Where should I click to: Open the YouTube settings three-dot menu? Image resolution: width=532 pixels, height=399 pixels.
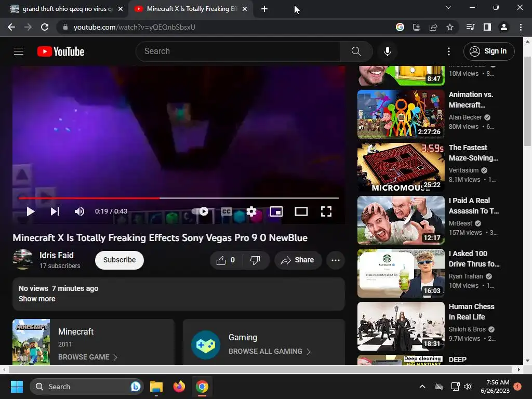tap(449, 51)
